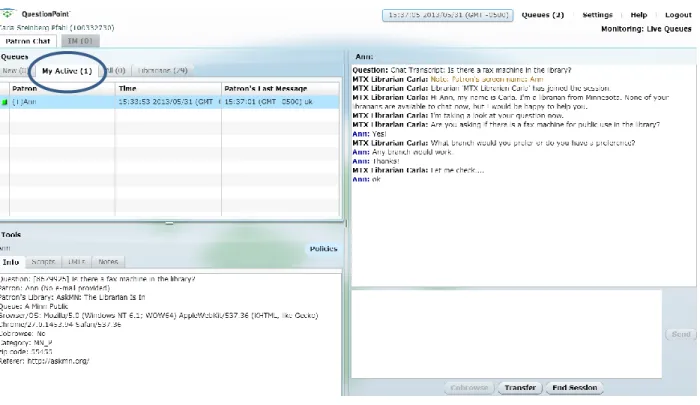Image resolution: width=700 pixels, height=405 pixels.
Task: Click the panel splitter handle above Tools
Action: tap(169, 223)
